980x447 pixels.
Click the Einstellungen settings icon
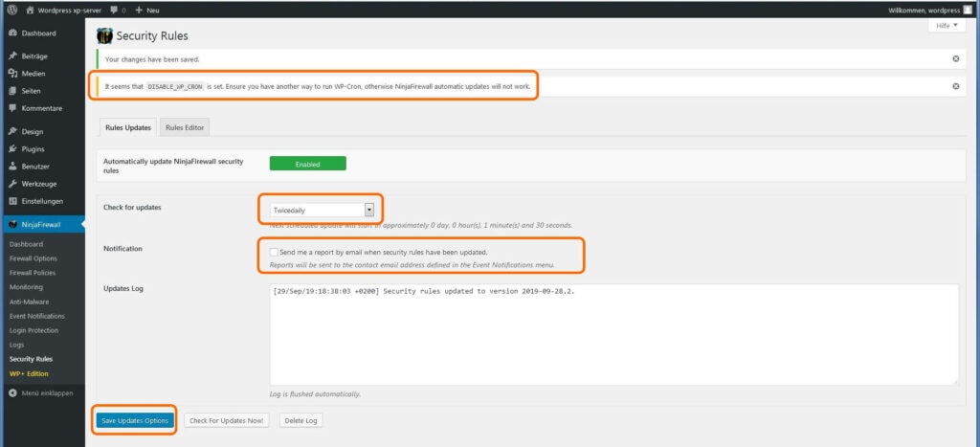12,201
